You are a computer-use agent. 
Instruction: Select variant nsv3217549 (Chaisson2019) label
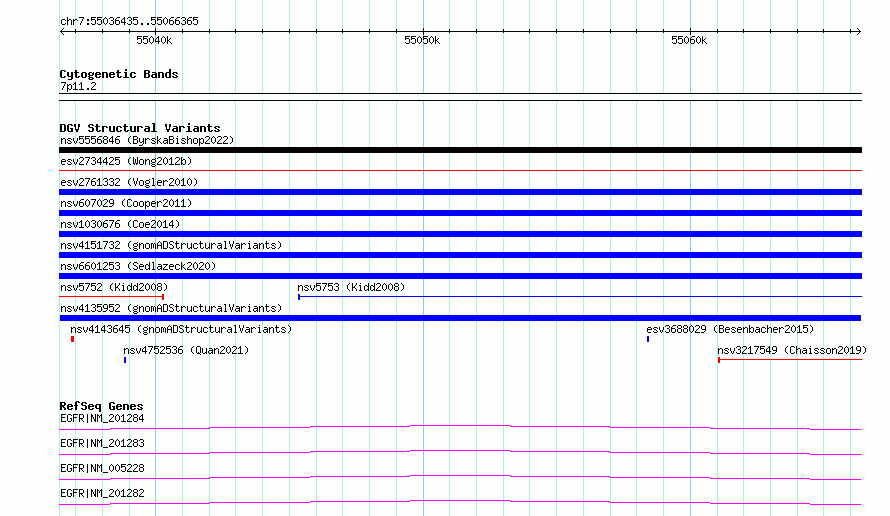(792, 350)
